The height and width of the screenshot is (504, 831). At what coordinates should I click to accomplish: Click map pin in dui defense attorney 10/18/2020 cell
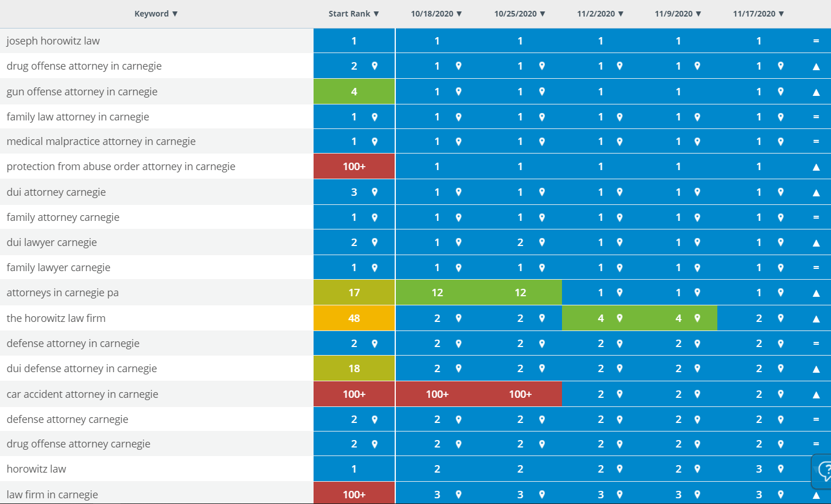459,368
